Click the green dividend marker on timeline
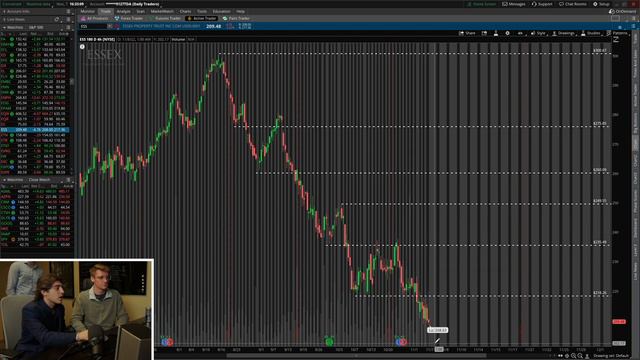The height and width of the screenshot is (360, 640). click(329, 341)
